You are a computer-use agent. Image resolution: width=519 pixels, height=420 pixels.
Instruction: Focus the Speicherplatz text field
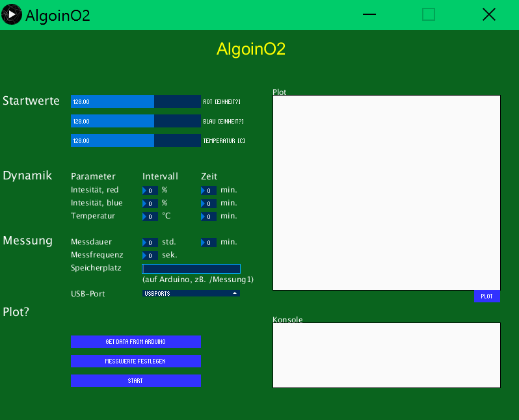pyautogui.click(x=191, y=269)
